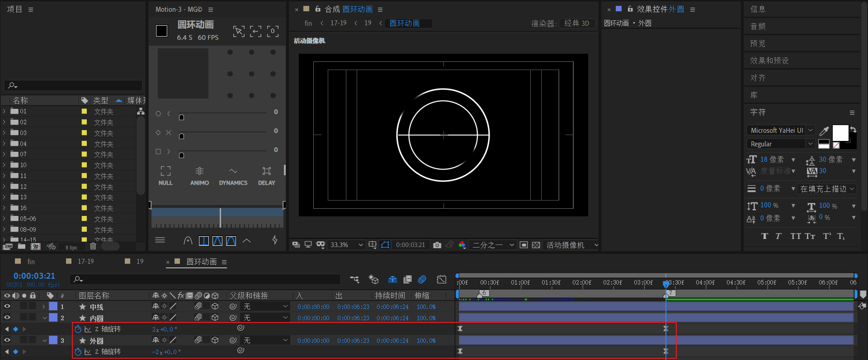868x360 pixels.
Task: Click the anchor arc icon in Motion-3
Action: point(188,241)
